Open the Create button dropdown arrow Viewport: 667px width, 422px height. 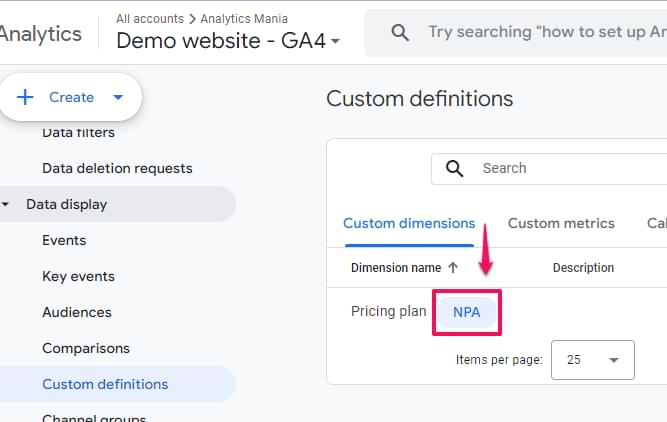[118, 97]
